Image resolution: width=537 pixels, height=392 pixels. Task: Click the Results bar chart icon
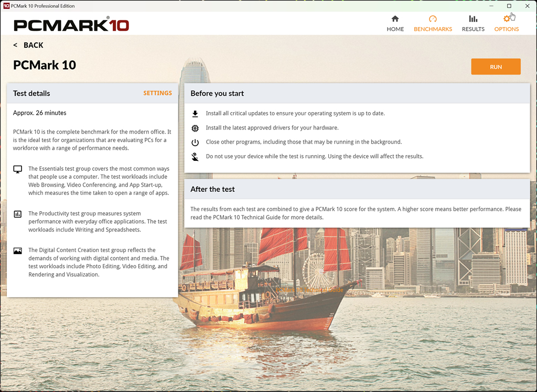click(473, 18)
